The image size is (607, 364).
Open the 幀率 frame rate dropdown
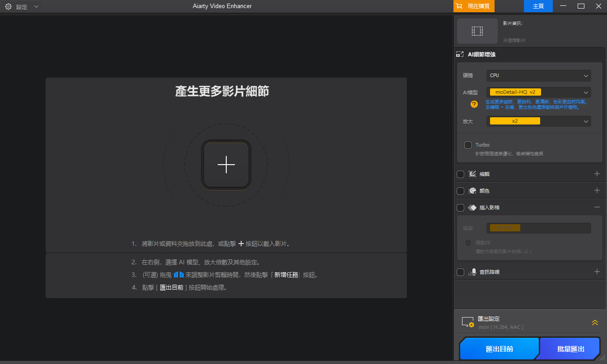(x=539, y=228)
